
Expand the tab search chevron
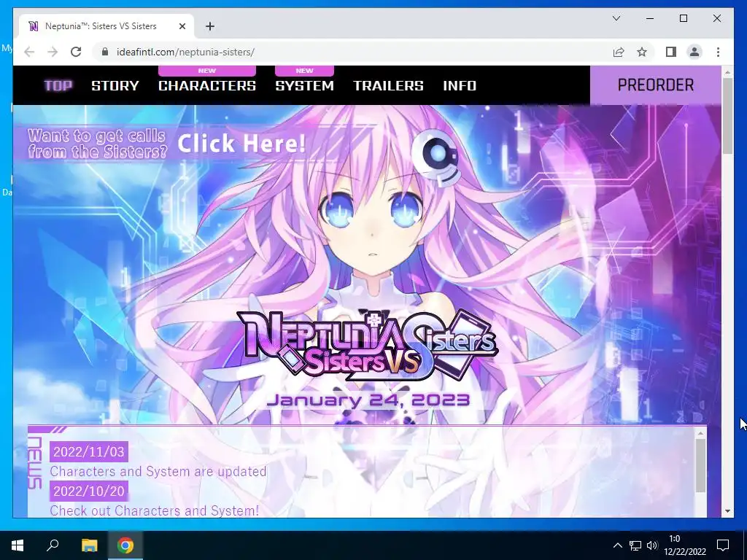click(x=616, y=18)
